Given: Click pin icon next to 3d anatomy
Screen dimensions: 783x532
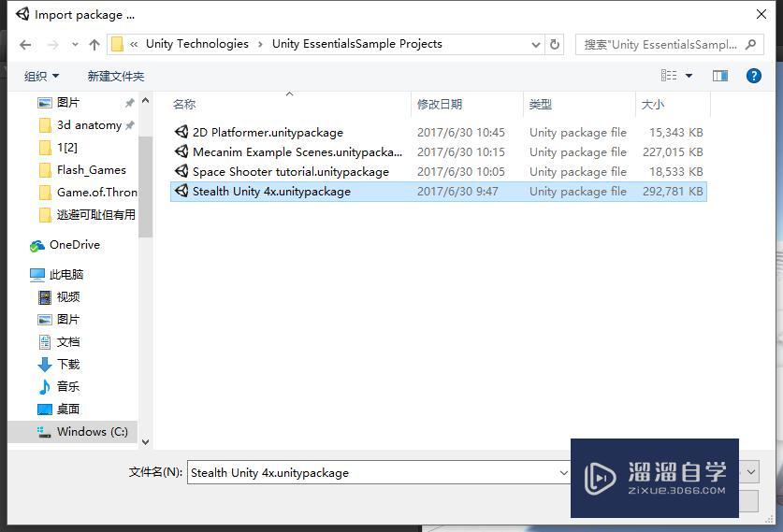Looking at the screenshot, I should pos(130,124).
